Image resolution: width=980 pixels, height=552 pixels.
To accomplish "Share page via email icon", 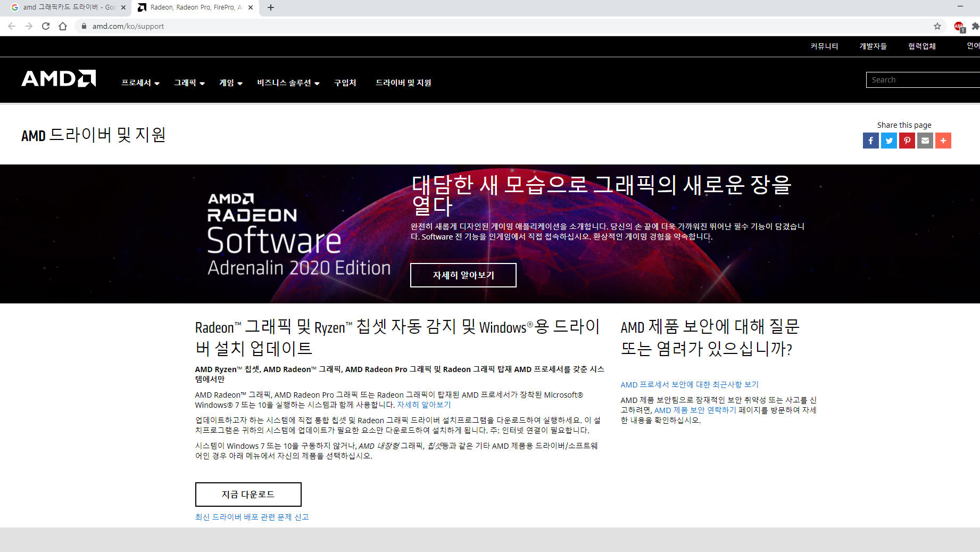I will click(x=925, y=141).
